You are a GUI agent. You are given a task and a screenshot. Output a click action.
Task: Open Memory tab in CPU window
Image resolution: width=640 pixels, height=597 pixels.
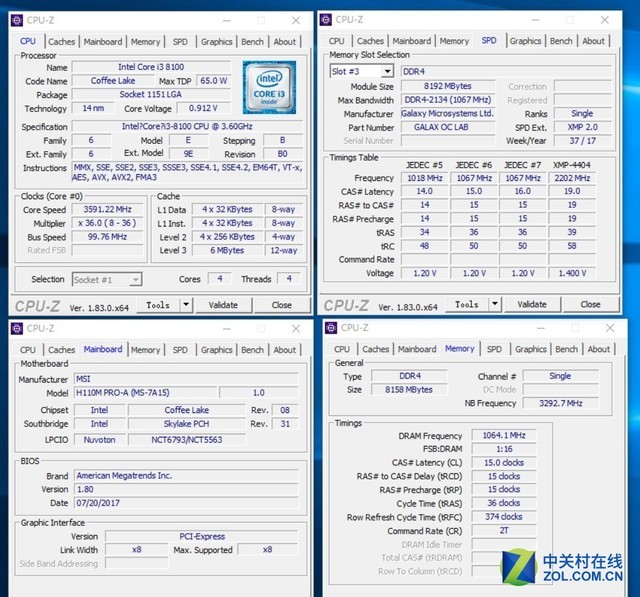[x=145, y=42]
